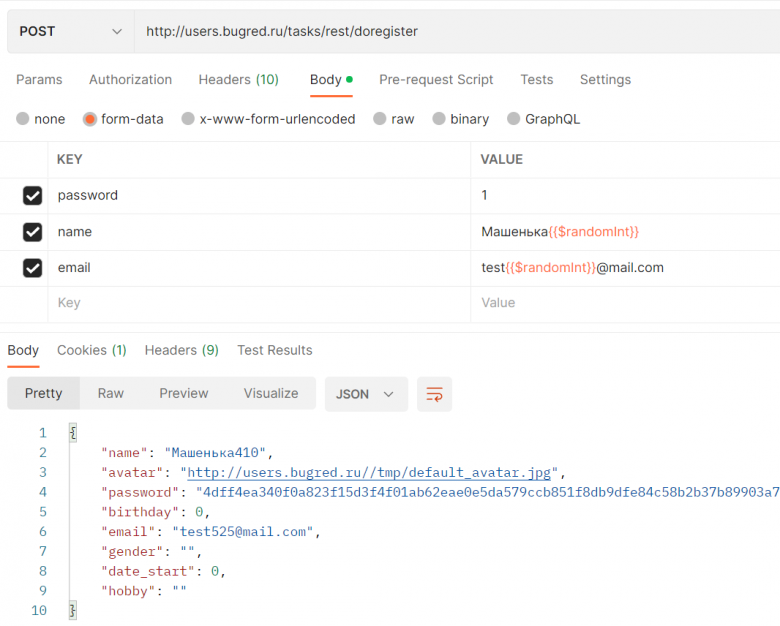This screenshot has height=626, width=780.
Task: Click the name key cell
Action: tap(259, 232)
